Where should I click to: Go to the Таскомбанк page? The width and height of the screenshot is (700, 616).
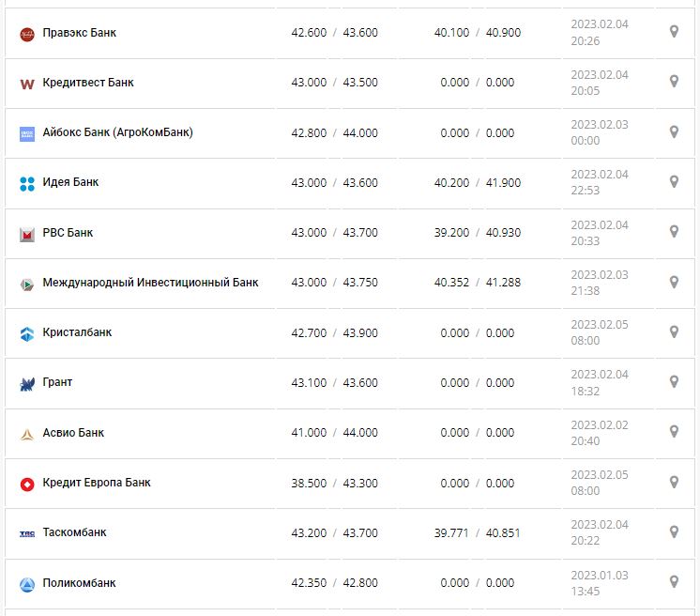coord(75,532)
